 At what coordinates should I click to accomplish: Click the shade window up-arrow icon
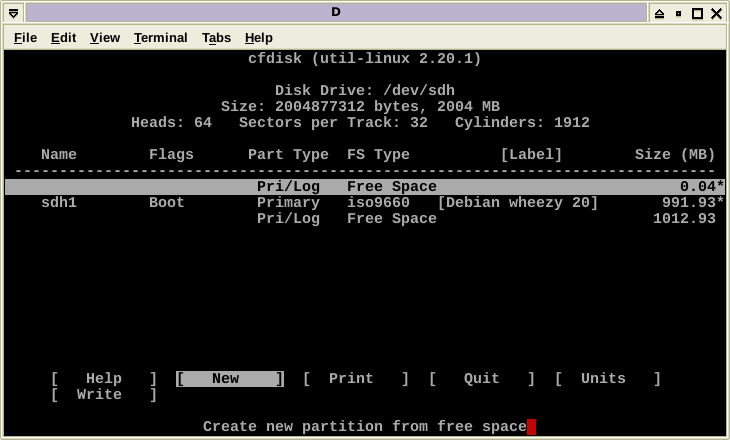[660, 13]
